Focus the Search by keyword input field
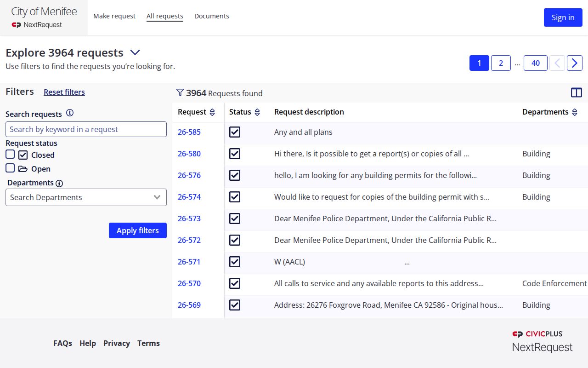The width and height of the screenshot is (588, 368). (x=86, y=129)
